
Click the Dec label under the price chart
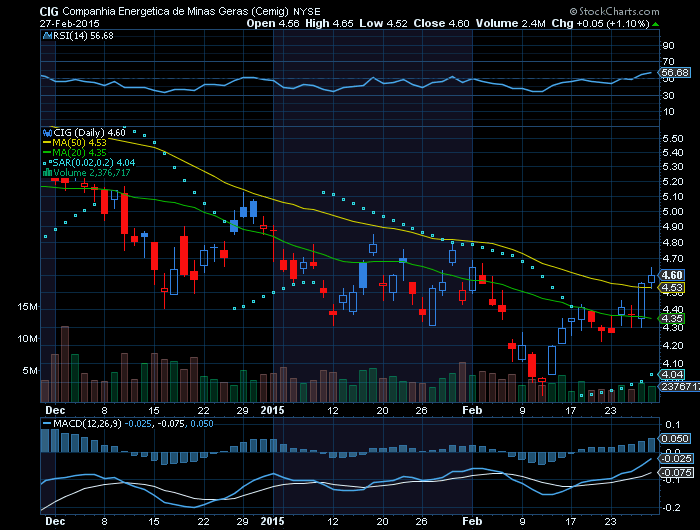pos(55,410)
